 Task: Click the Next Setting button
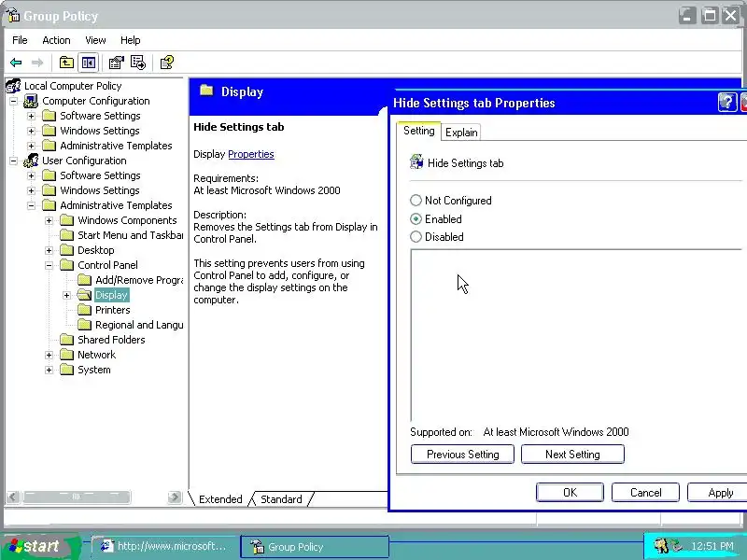[x=572, y=454]
